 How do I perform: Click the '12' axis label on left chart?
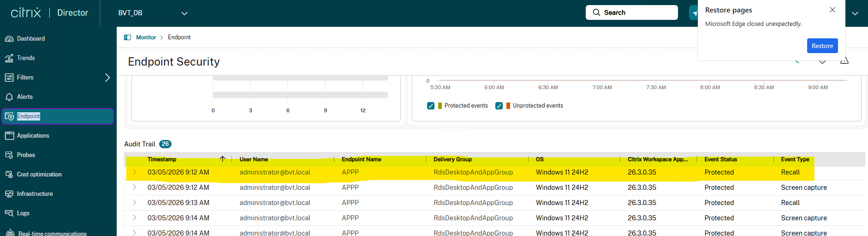(363, 110)
